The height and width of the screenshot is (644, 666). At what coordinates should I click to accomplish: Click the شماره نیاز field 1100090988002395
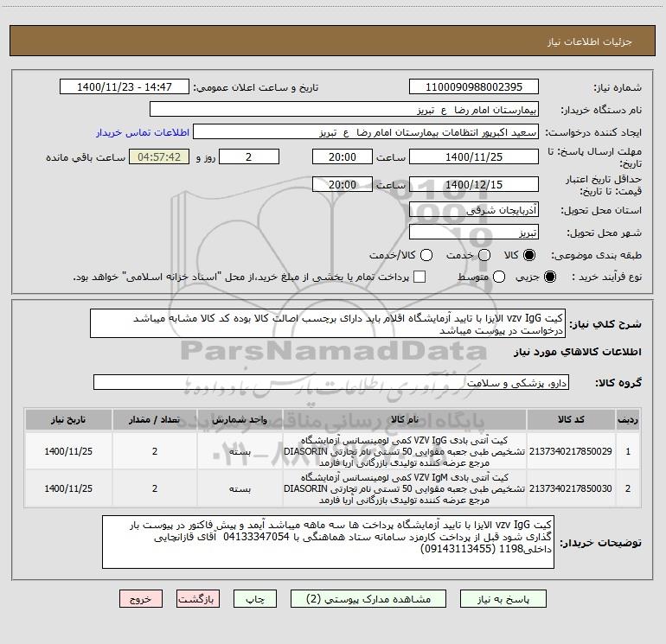(x=474, y=86)
